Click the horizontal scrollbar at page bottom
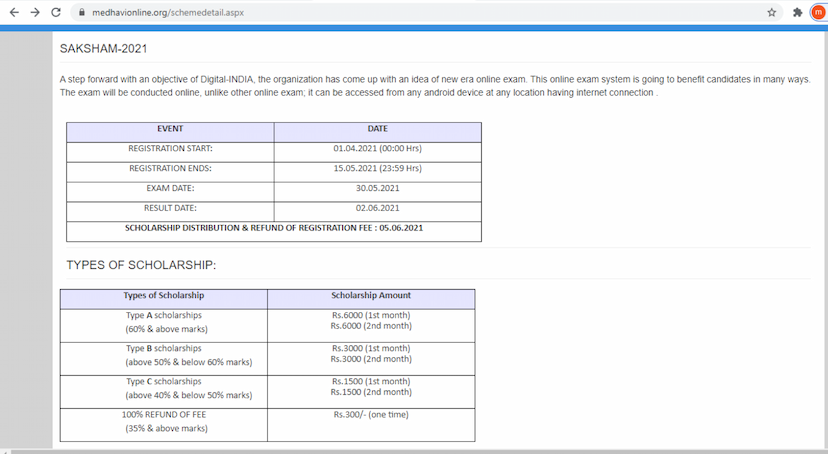Image resolution: width=828 pixels, height=454 pixels. pyautogui.click(x=300, y=451)
